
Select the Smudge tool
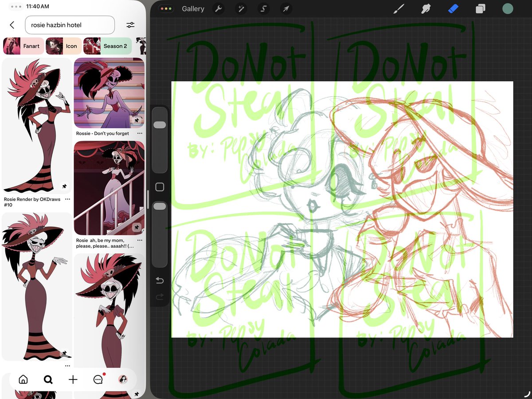pos(426,8)
